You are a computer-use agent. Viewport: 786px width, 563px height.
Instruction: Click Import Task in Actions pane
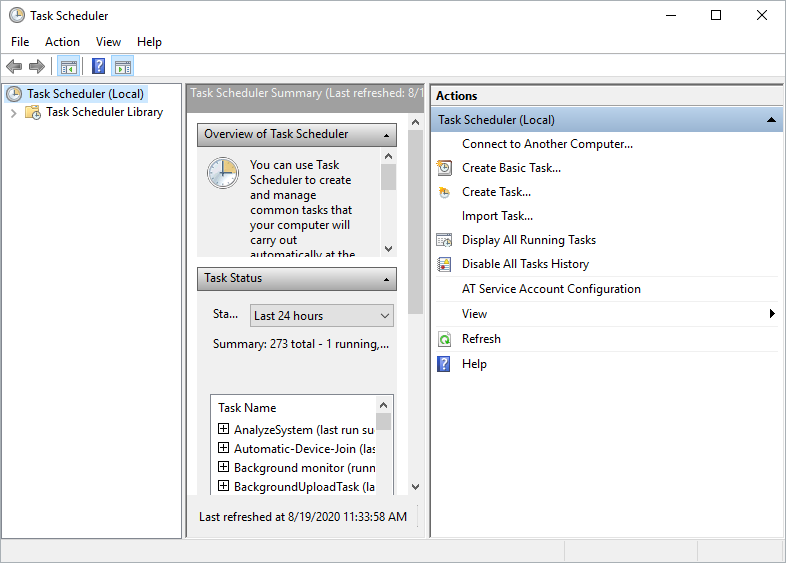pos(497,216)
